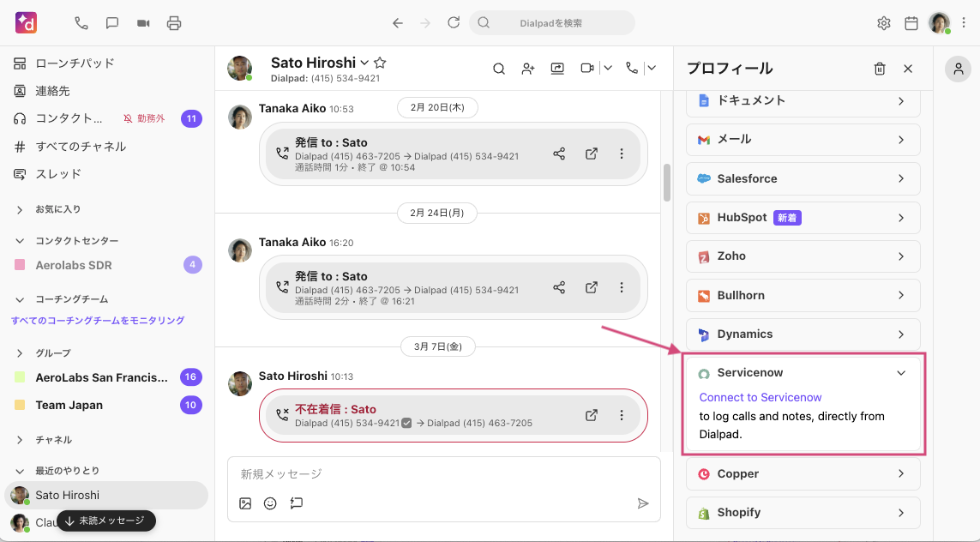Expand the Copper integration row
This screenshot has width=980, height=542.
(803, 474)
